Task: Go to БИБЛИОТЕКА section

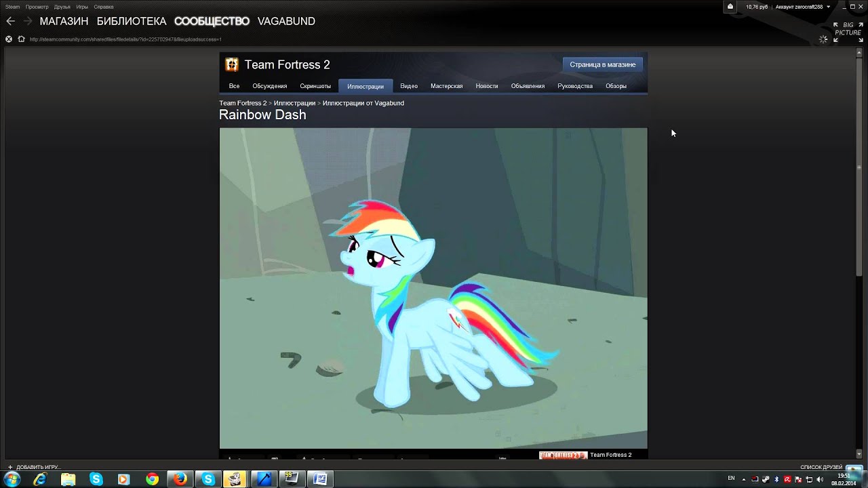Action: point(132,21)
